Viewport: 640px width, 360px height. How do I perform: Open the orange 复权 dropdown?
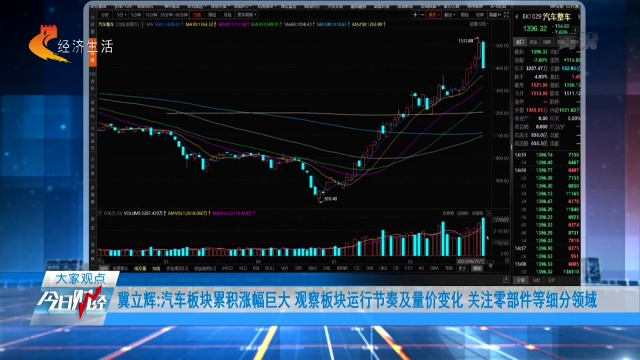(433, 15)
